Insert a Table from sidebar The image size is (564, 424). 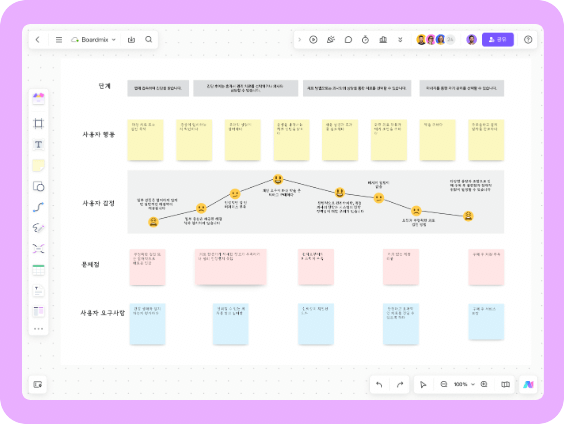pos(38,270)
